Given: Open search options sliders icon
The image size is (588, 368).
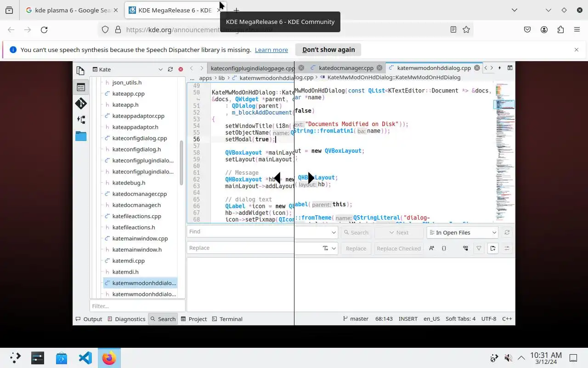Looking at the screenshot, I should point(507,248).
